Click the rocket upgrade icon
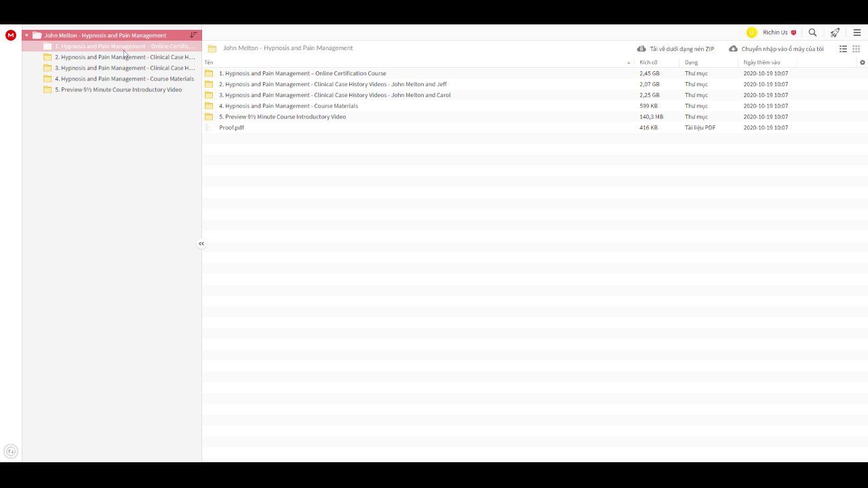This screenshot has width=868, height=488. coord(835,33)
